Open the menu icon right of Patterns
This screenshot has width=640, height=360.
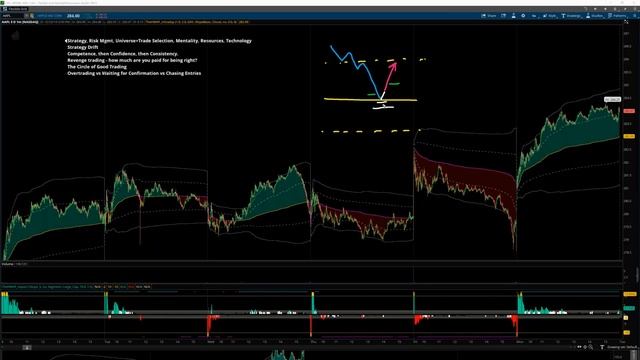[x=635, y=16]
